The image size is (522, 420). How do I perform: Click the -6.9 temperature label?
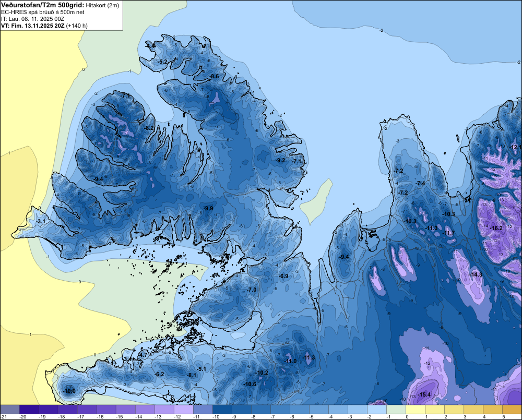[283, 276]
